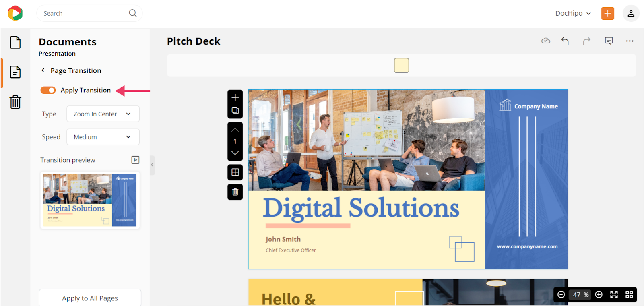Open the more options ellipsis menu
Screen dimensions: 644x306
[x=630, y=41]
